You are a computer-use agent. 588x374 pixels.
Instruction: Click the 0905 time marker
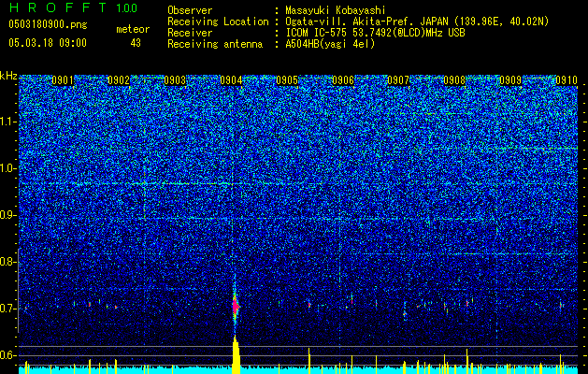point(287,80)
